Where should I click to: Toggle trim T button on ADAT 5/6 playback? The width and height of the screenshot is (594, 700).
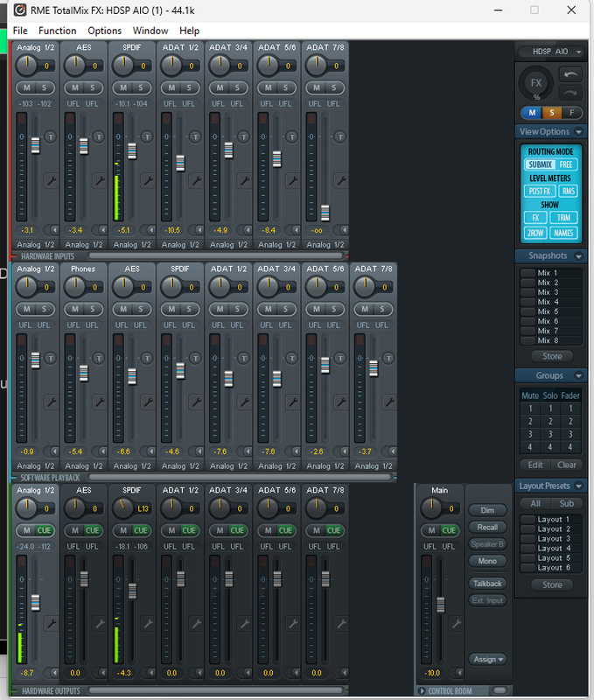click(340, 358)
